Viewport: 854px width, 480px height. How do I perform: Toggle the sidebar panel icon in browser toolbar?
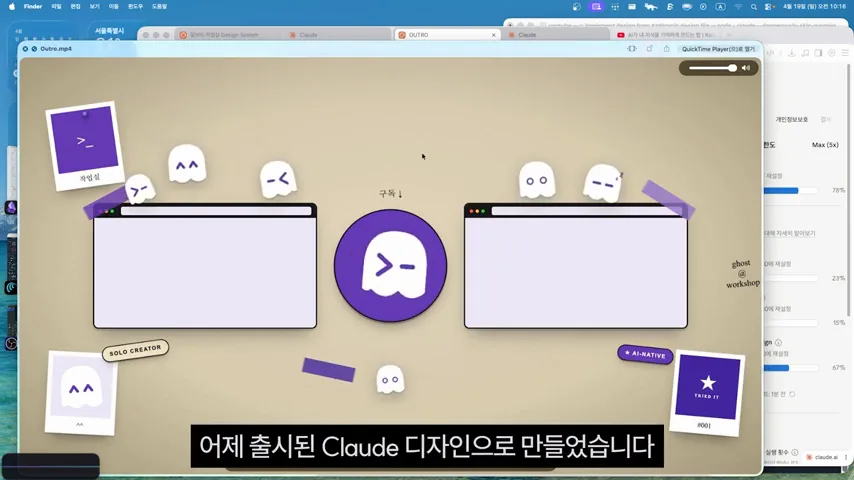(818, 53)
